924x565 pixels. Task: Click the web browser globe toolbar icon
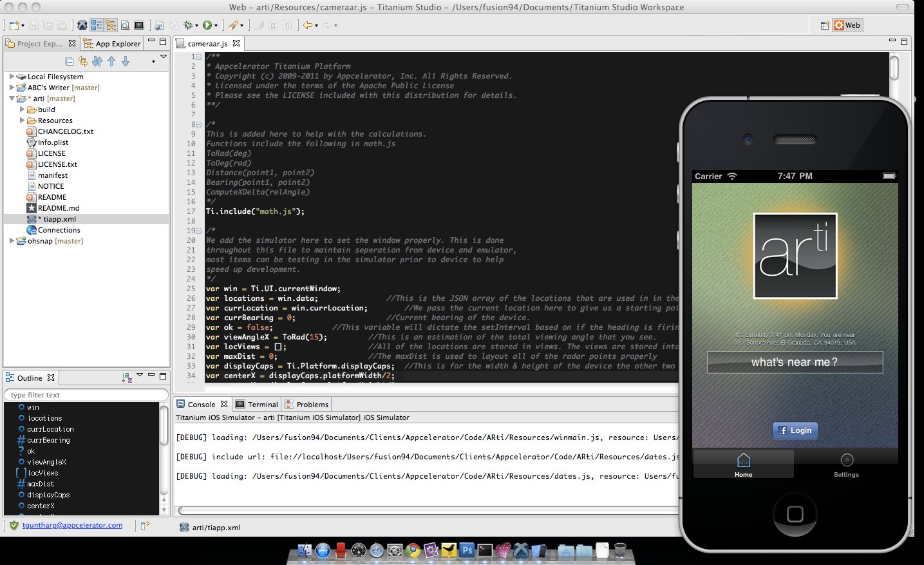point(160,24)
